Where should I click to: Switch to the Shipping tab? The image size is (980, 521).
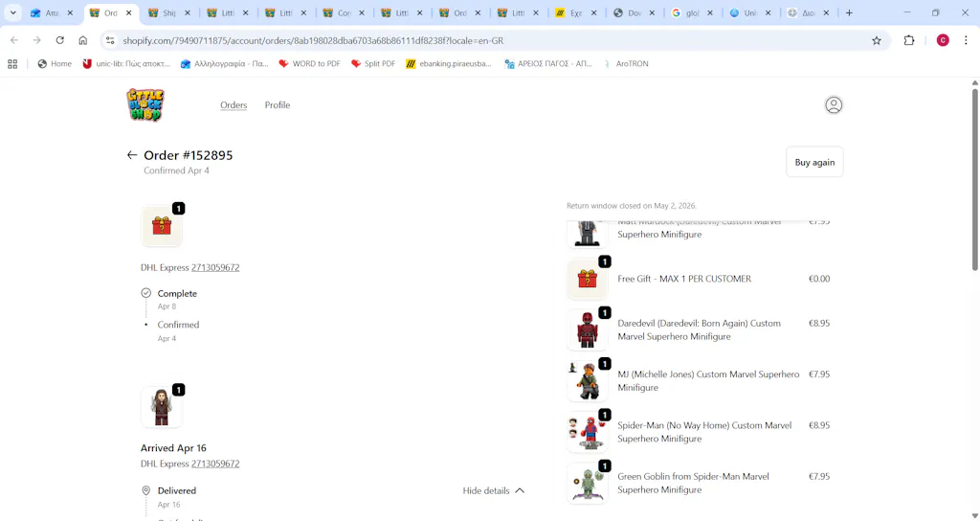point(169,12)
